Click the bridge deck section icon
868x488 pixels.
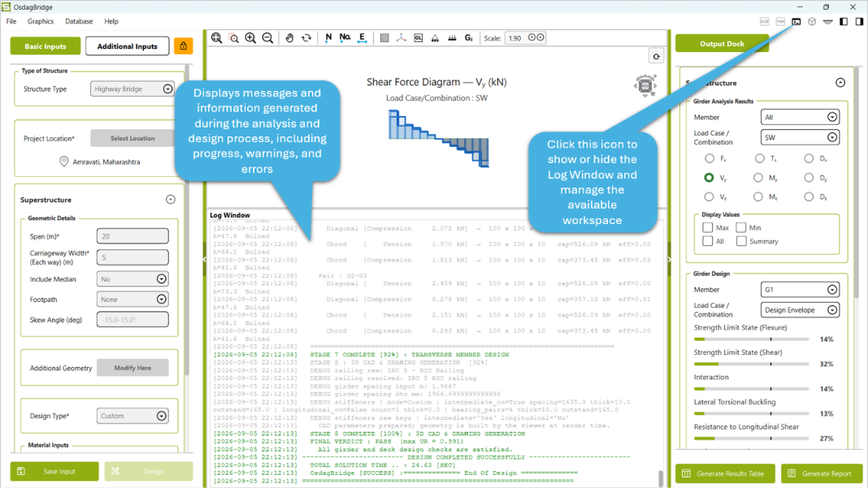(827, 22)
